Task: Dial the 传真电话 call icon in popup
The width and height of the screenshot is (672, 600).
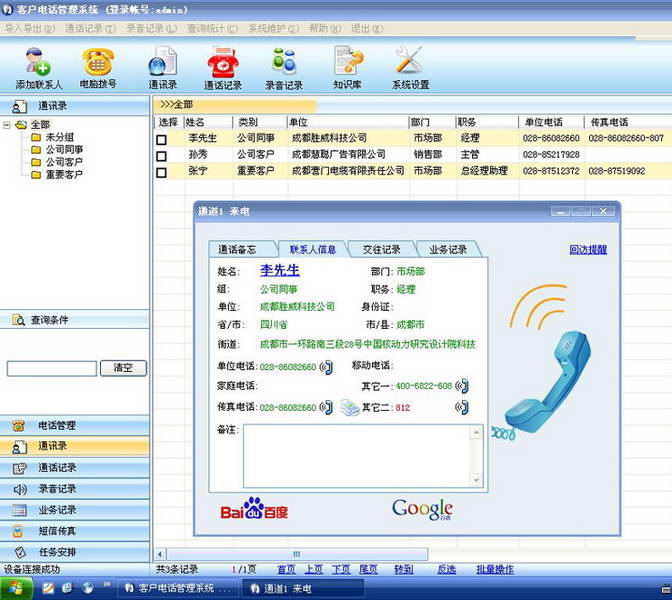Action: (x=327, y=407)
